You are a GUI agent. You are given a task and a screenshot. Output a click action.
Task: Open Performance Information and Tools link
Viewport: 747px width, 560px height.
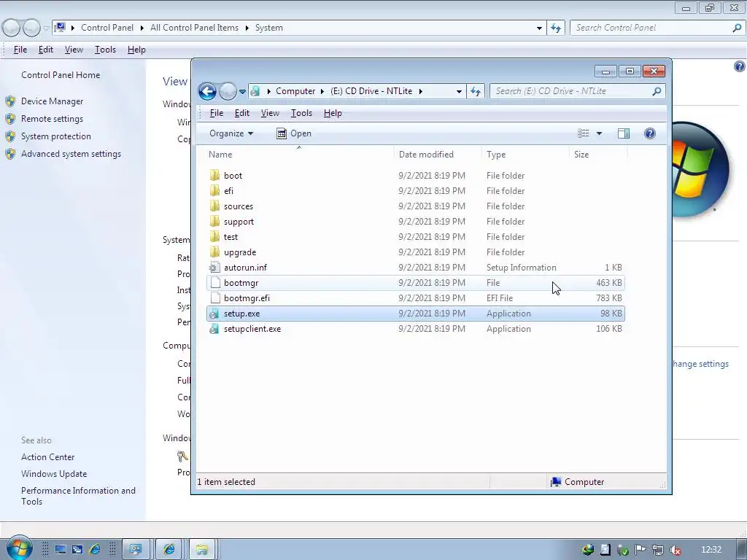(x=78, y=496)
